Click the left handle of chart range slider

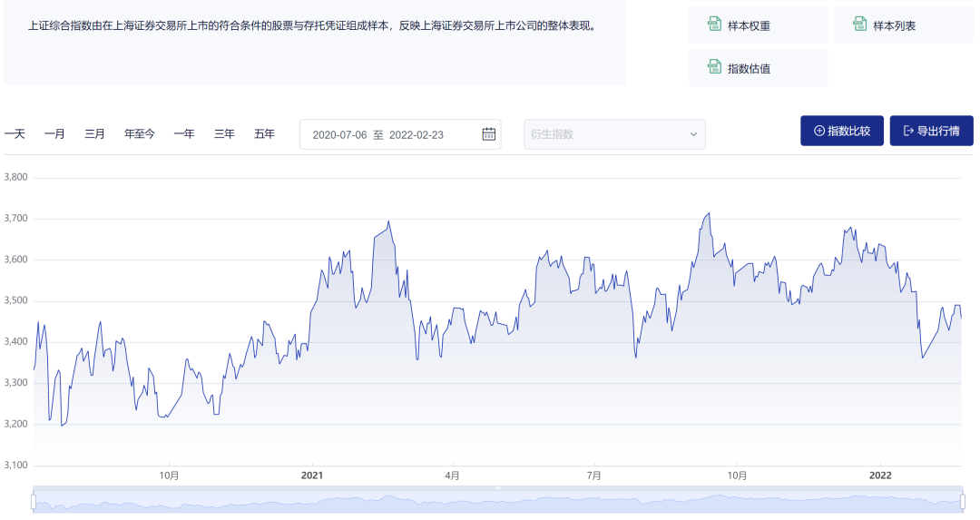[34, 501]
